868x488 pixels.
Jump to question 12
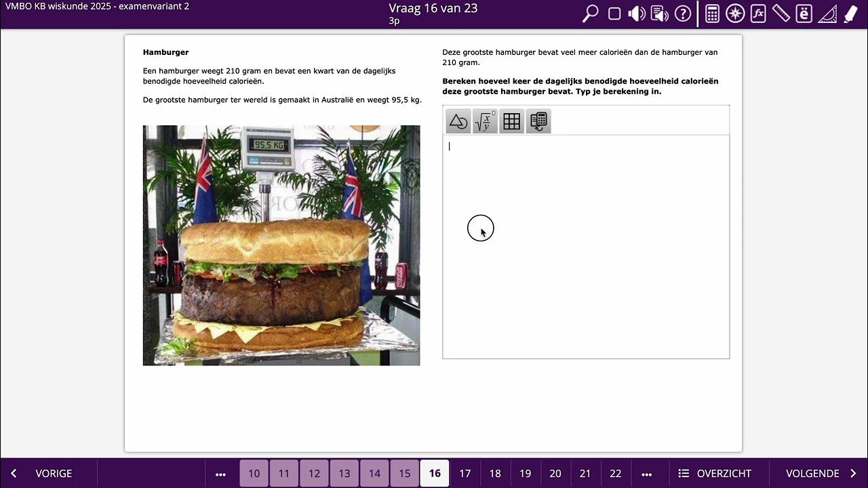tap(314, 474)
